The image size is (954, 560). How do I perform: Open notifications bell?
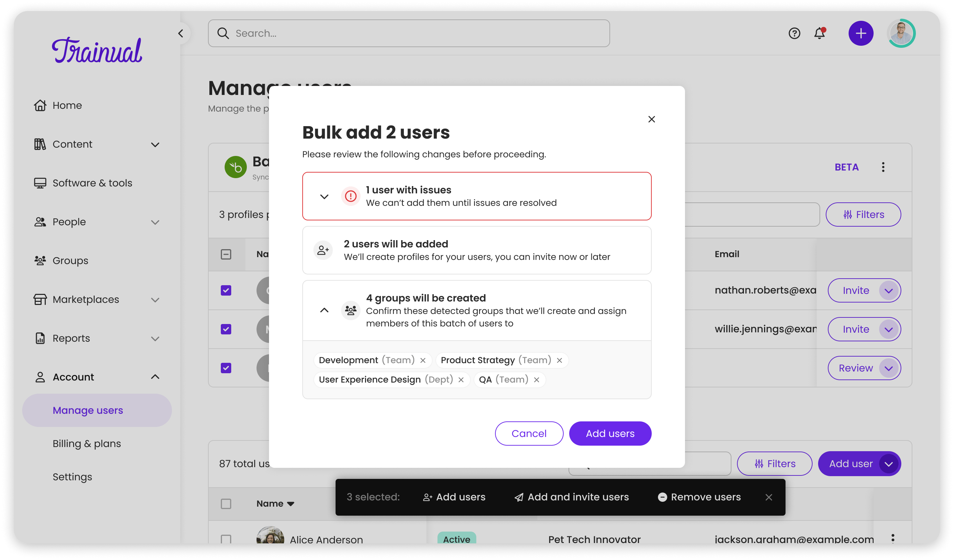[819, 33]
